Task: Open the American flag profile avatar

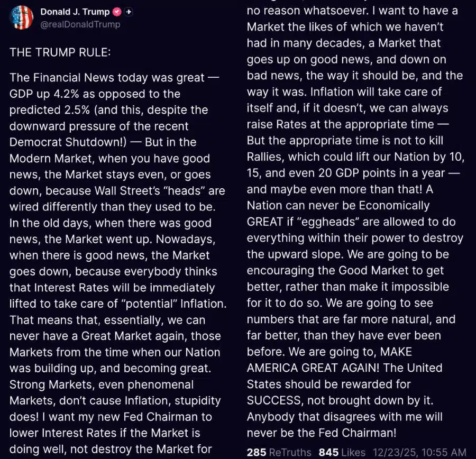Action: pyautogui.click(x=22, y=17)
